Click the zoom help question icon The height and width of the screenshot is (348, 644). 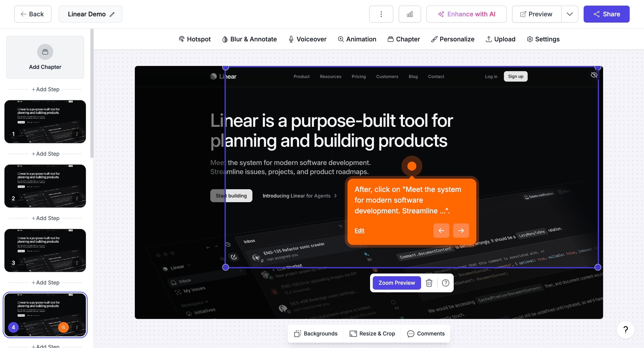click(x=445, y=283)
